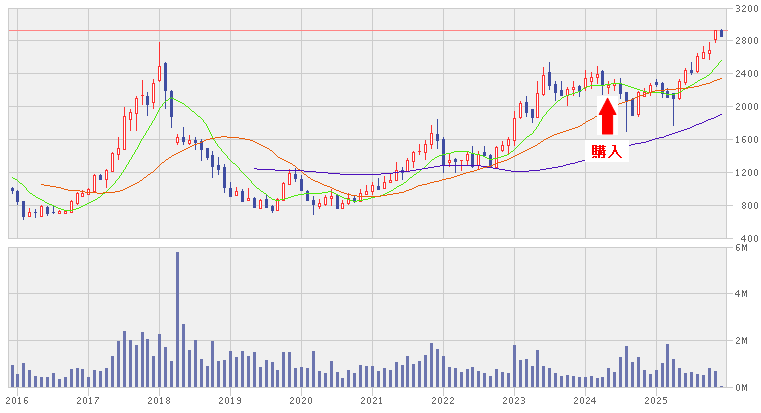
Task: Select the 2020 year label on the time axis
Action: point(301,400)
